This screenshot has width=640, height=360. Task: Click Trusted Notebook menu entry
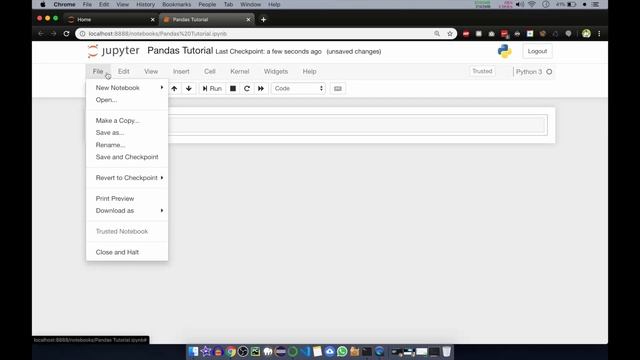pos(127,231)
